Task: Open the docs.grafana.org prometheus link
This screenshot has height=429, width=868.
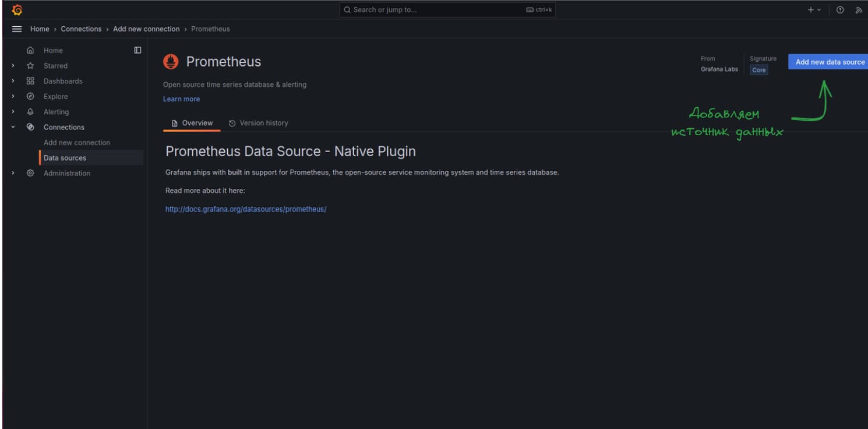Action: [x=246, y=209]
